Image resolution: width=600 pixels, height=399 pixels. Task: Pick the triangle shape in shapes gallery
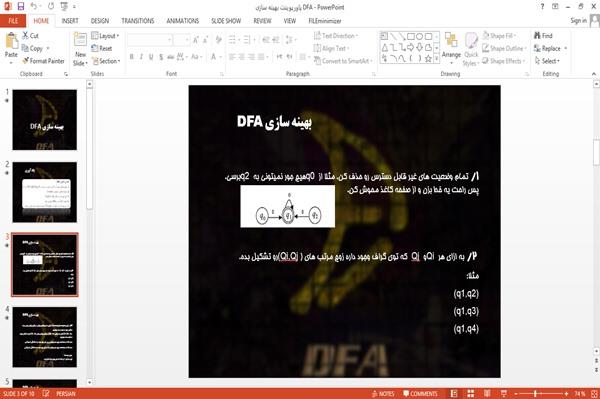click(x=385, y=47)
